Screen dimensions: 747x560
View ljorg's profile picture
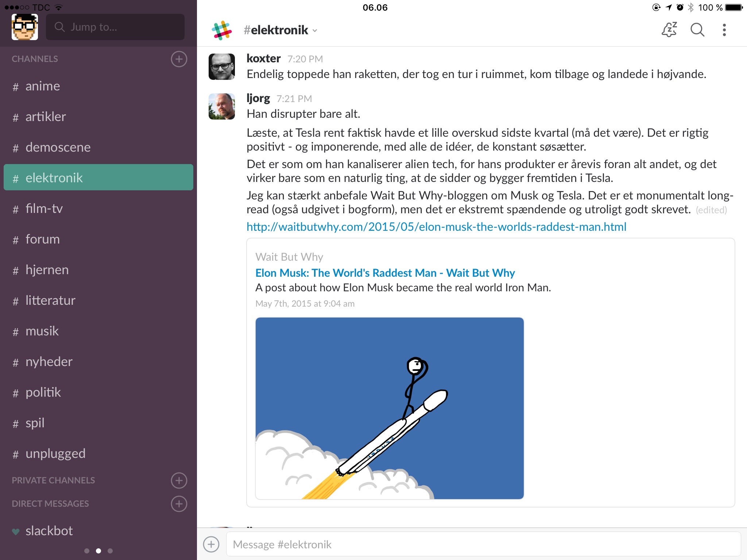222,106
